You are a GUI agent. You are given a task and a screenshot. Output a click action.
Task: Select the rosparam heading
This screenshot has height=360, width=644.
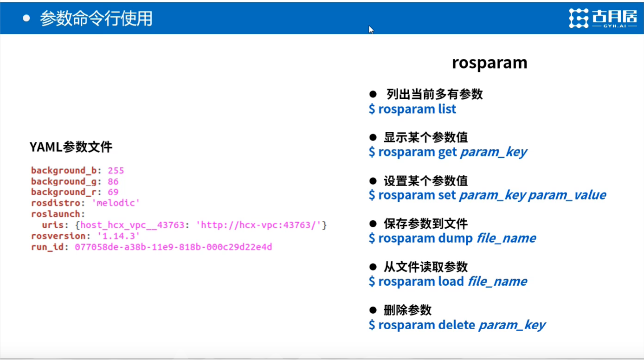click(489, 63)
